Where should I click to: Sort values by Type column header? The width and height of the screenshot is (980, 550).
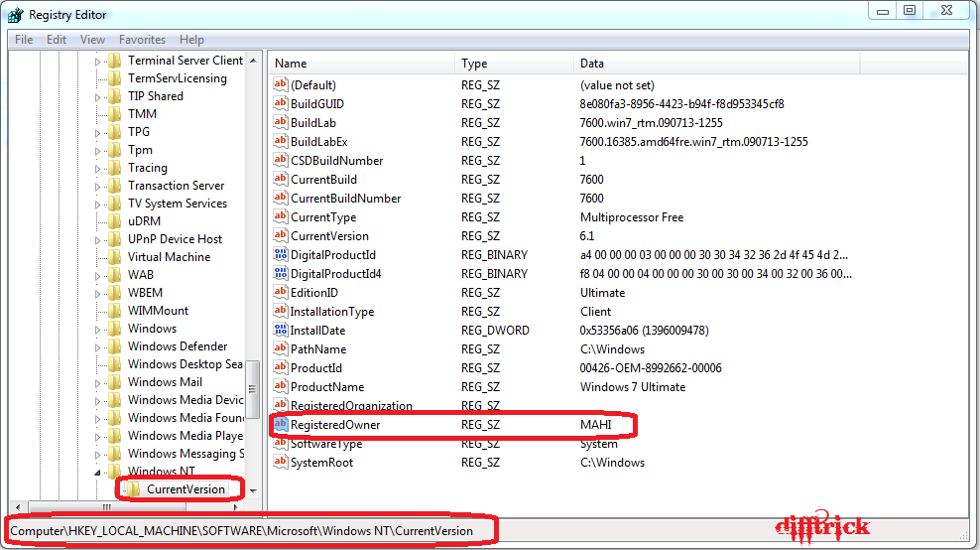pyautogui.click(x=514, y=64)
